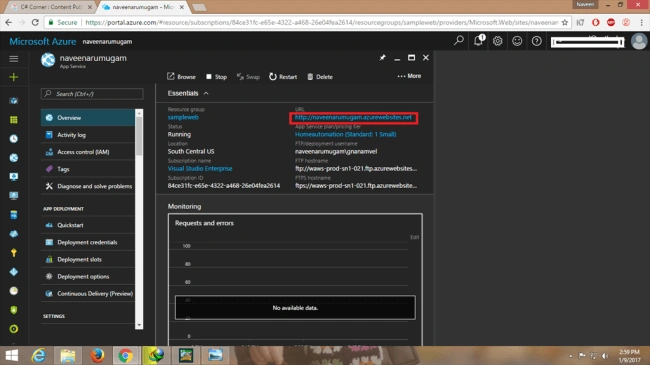The height and width of the screenshot is (365, 650).
Task: Open Deployment credentials
Action: 87,242
